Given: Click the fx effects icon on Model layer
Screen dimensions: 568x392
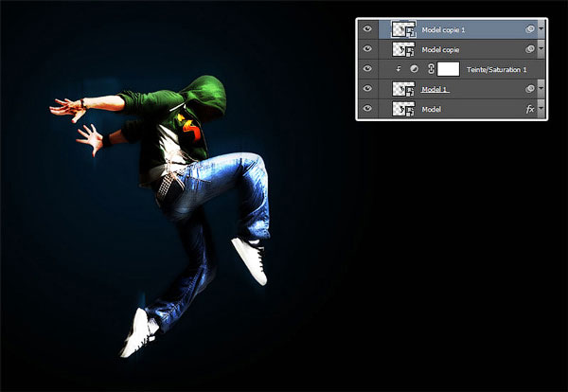Looking at the screenshot, I should [x=530, y=109].
